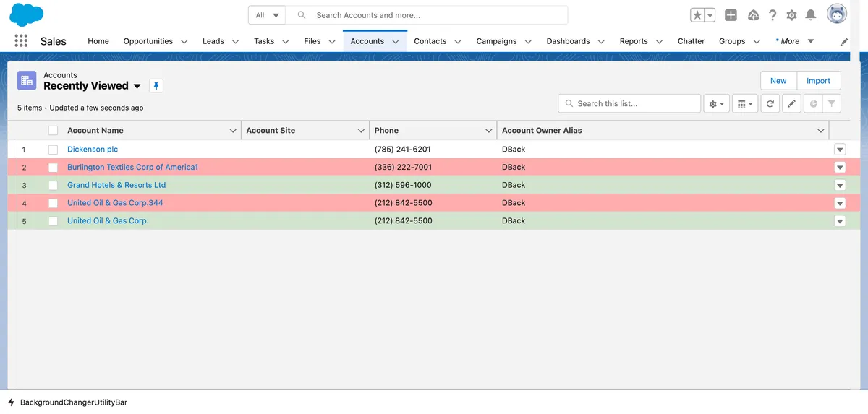Show the charts panel icon
Screen dimensions: 868x414
tap(814, 104)
